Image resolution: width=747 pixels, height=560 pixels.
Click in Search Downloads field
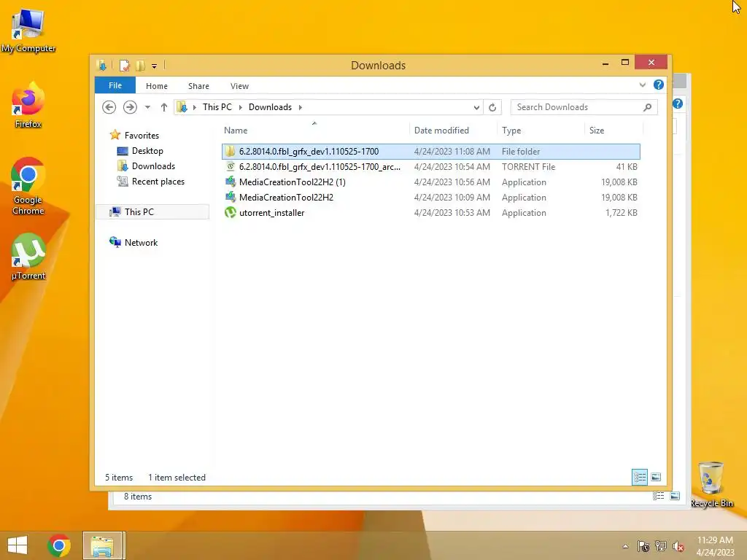[578, 107]
